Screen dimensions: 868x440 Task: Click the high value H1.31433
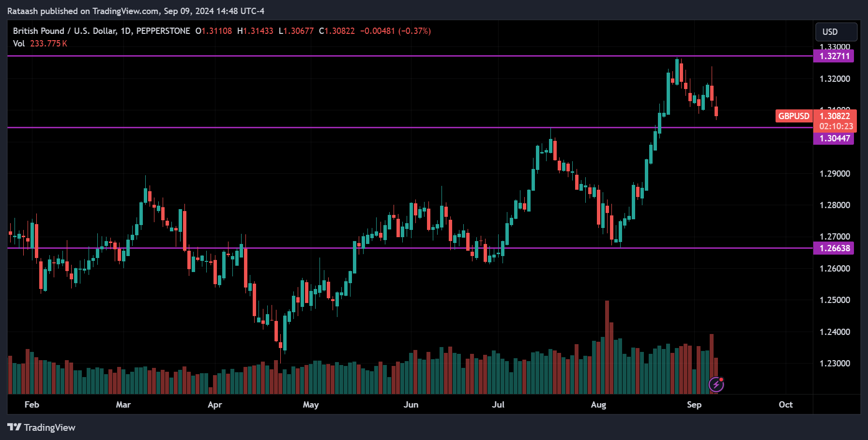pyautogui.click(x=255, y=31)
